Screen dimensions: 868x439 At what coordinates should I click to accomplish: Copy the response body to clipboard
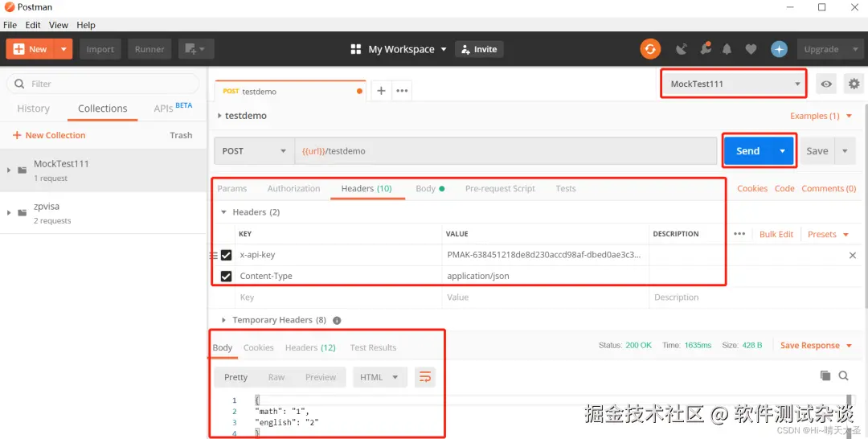pyautogui.click(x=825, y=375)
